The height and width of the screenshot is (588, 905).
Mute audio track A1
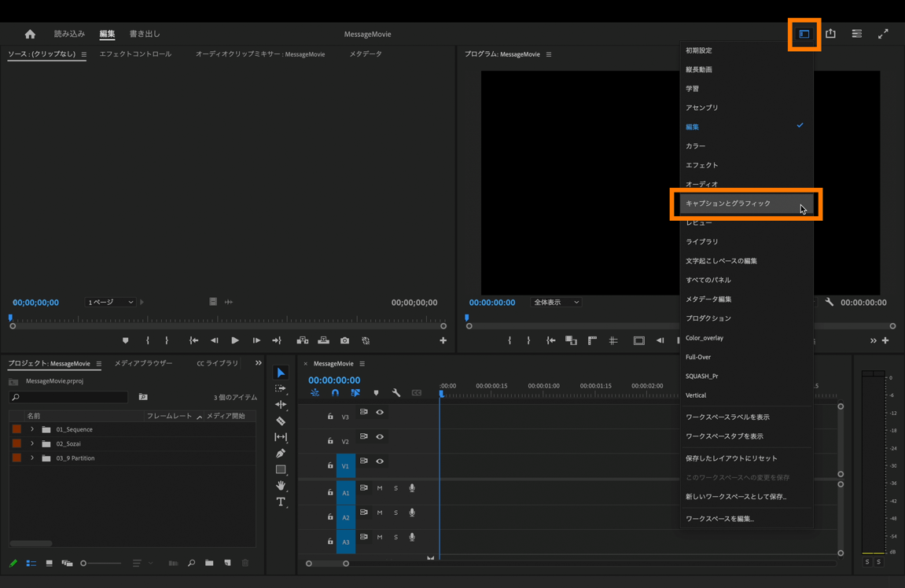[x=380, y=488]
